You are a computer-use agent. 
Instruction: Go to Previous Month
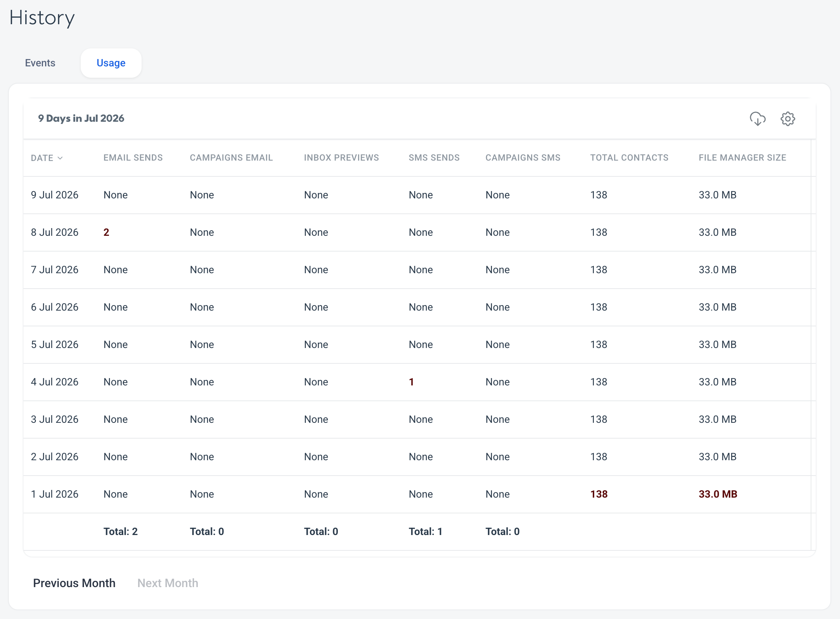click(x=74, y=583)
